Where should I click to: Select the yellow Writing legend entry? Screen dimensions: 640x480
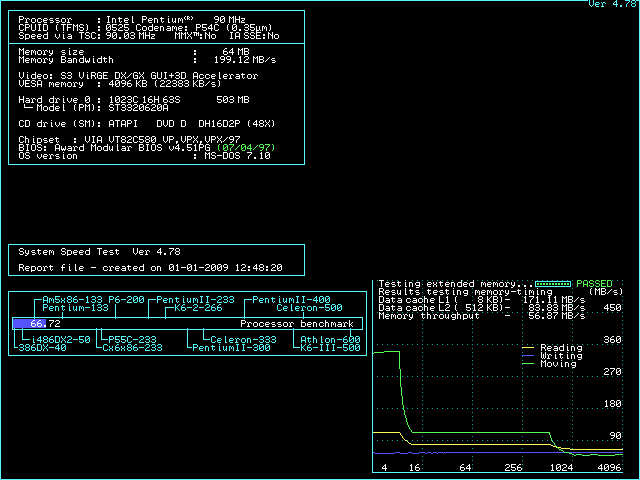(x=560, y=356)
